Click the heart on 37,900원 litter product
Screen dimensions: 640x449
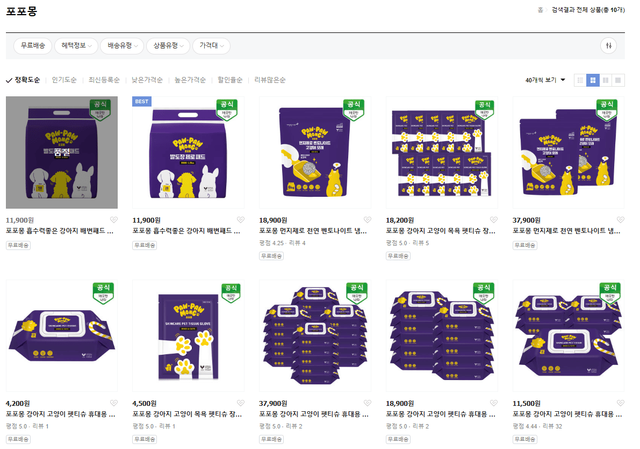(620, 220)
